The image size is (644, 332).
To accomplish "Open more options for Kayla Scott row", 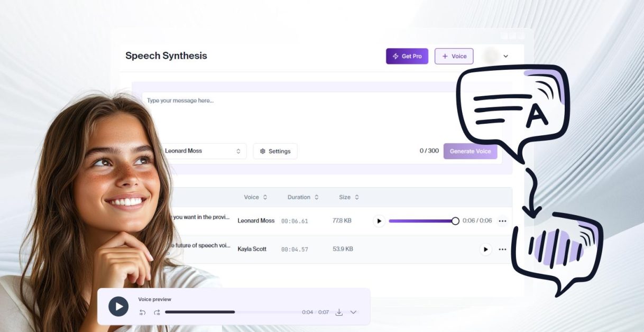I will (502, 249).
